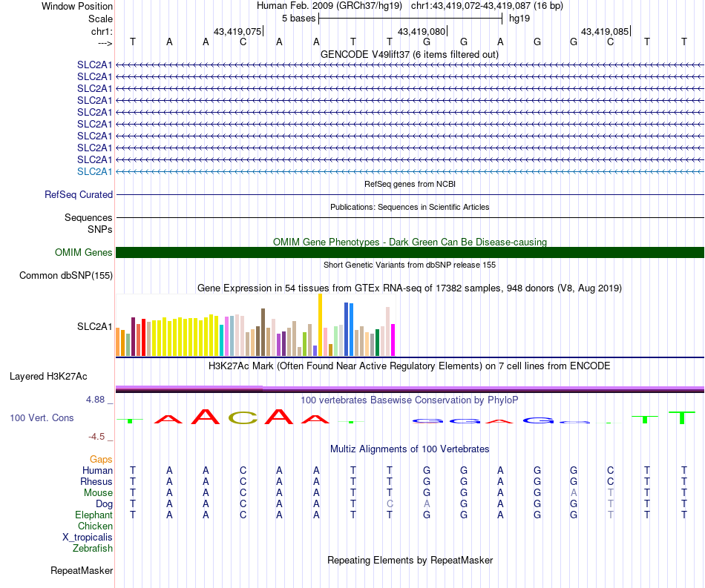
Task: Select the light blue SLC2A1 transcript label
Action: click(x=94, y=171)
